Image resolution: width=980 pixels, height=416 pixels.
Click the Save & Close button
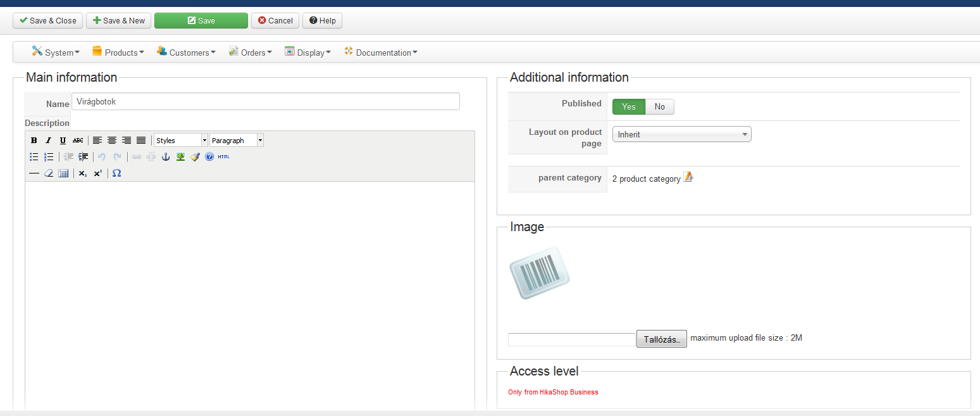pos(47,21)
